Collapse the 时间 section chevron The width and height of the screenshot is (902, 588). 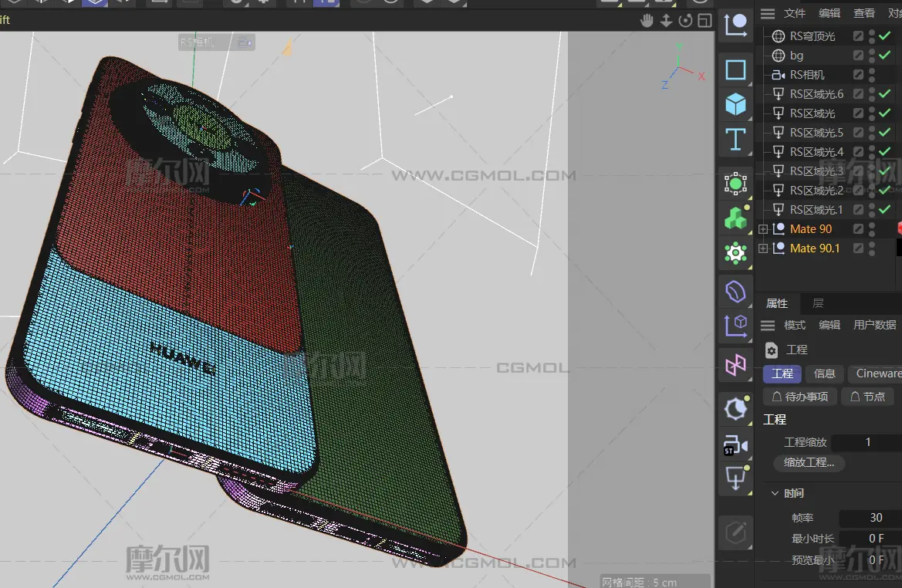click(x=775, y=493)
